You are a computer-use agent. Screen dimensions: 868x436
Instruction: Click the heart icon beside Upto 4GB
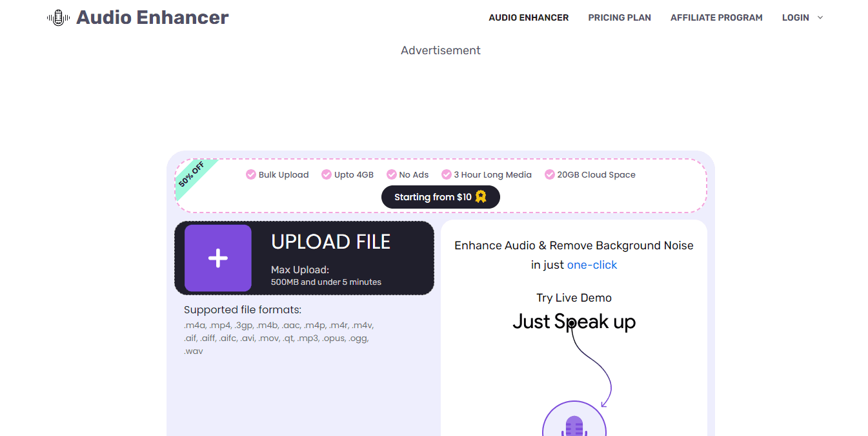tap(327, 174)
